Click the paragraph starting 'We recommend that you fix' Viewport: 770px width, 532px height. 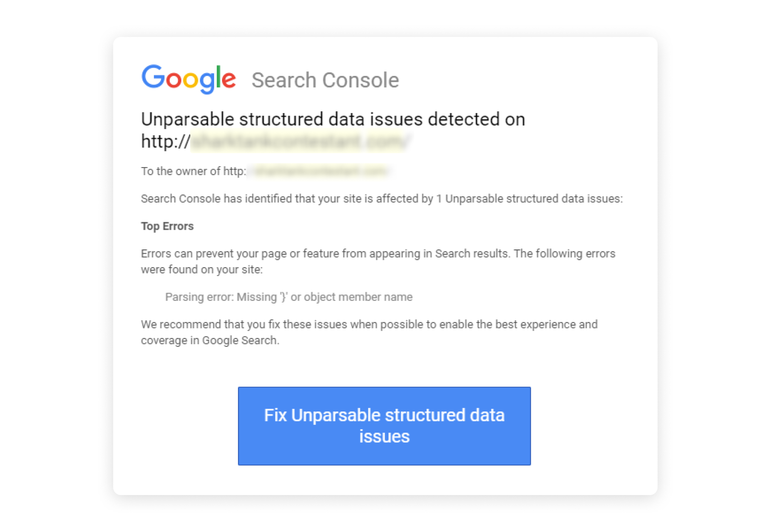point(369,332)
